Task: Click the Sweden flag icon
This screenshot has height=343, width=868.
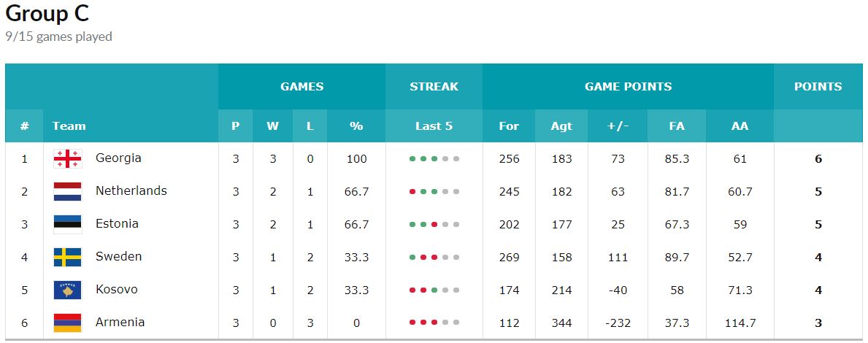Action: tap(68, 257)
